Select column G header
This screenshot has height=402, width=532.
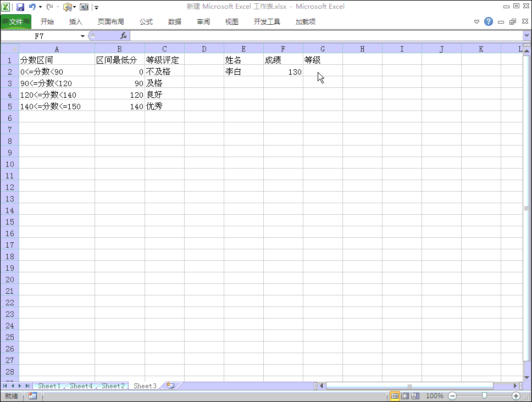point(323,49)
